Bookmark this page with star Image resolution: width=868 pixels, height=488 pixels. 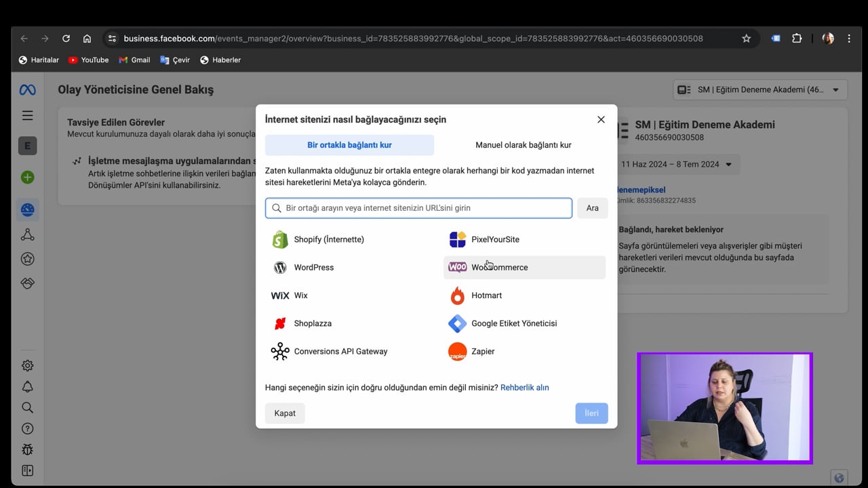point(746,39)
